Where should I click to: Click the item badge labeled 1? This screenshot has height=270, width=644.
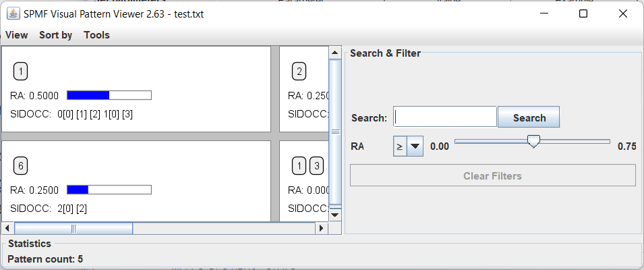pos(21,71)
